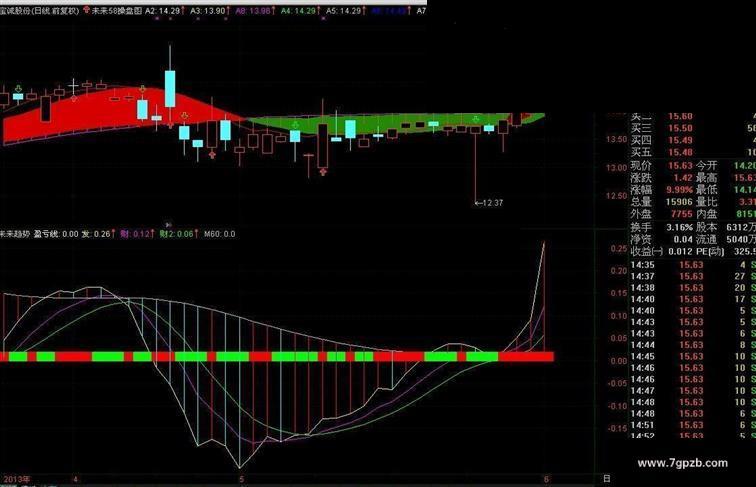Click the month 5 marker on date axis
This screenshot has width=756, height=487.
242,479
